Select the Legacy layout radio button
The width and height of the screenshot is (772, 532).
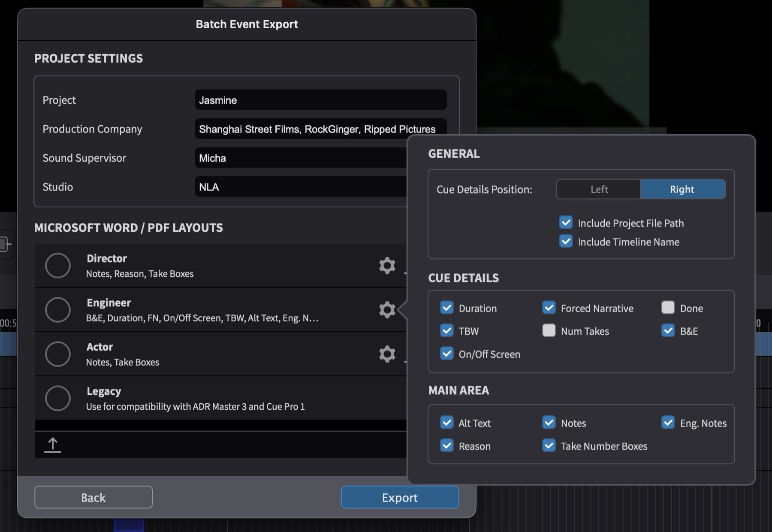click(58, 398)
